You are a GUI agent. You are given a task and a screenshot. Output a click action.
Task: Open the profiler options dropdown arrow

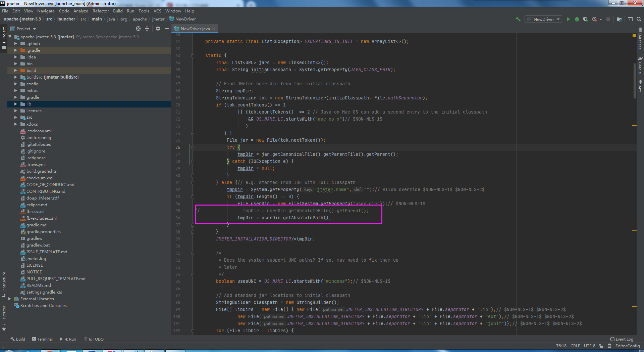click(x=600, y=19)
